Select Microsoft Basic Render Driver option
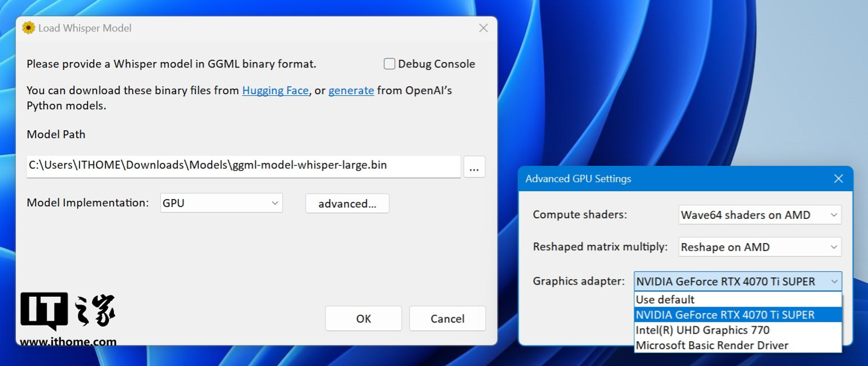This screenshot has width=868, height=366. [712, 345]
